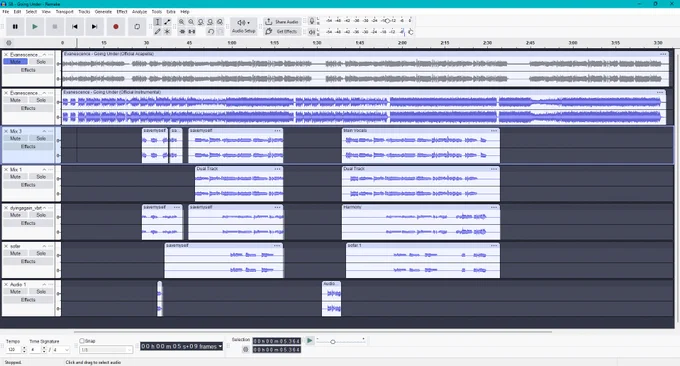
Task: Click the Undo arrow icon
Action: pyautogui.click(x=210, y=32)
